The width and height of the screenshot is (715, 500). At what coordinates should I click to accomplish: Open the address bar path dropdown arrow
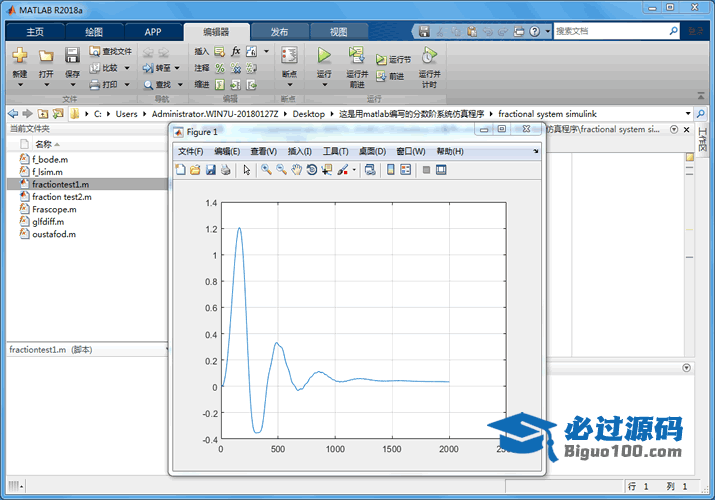[x=688, y=113]
